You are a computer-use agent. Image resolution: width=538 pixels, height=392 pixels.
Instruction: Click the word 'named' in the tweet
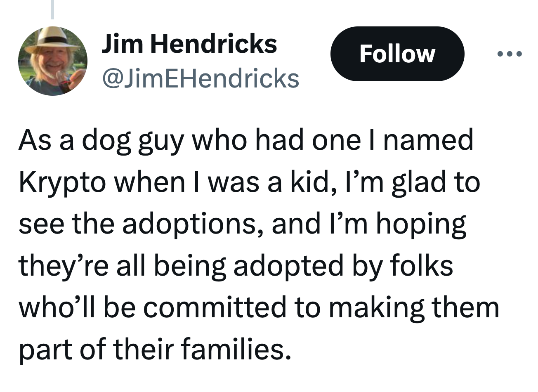tap(428, 140)
